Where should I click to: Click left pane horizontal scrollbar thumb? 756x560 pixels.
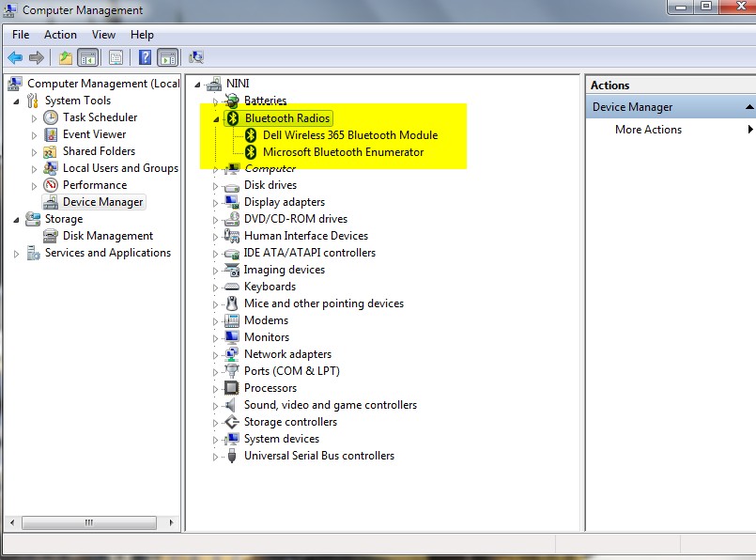[89, 522]
